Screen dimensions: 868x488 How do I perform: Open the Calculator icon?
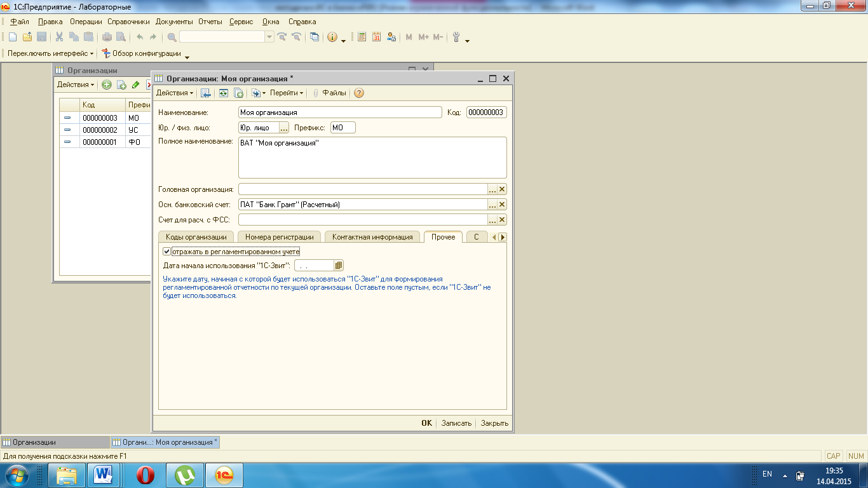362,37
